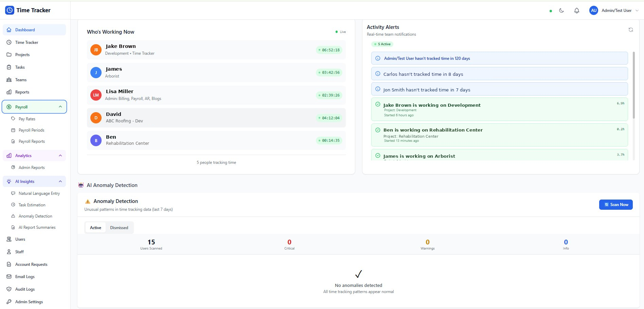Viewport: 644px width, 309px height.
Task: Click James's 03:42:56 timer badge
Action: [x=329, y=72]
